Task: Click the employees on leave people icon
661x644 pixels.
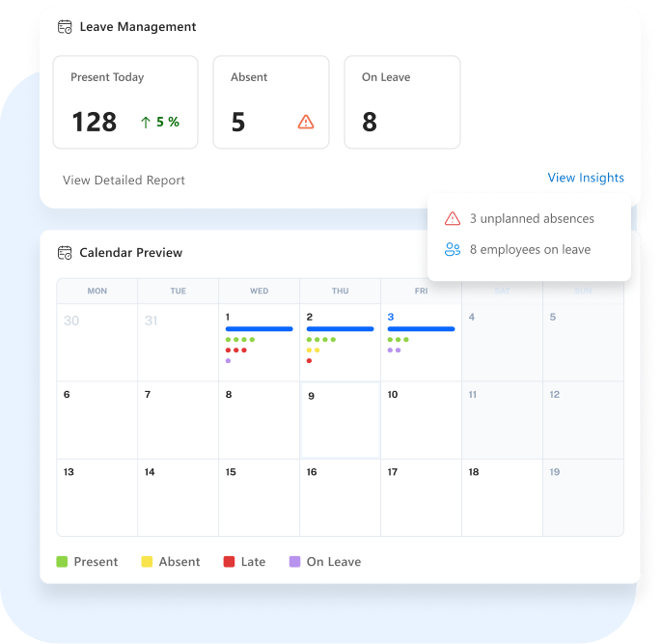Action: click(x=453, y=249)
